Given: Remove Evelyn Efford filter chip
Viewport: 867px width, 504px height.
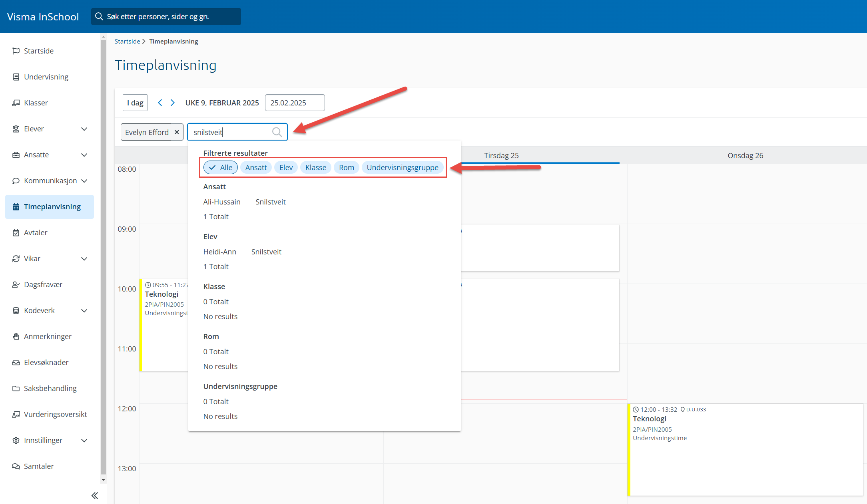Looking at the screenshot, I should coord(177,132).
